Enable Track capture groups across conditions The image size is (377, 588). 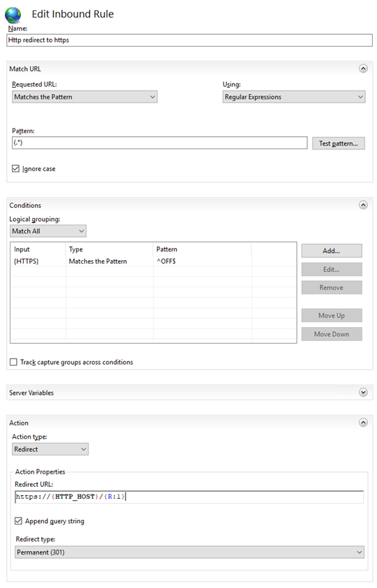13,362
